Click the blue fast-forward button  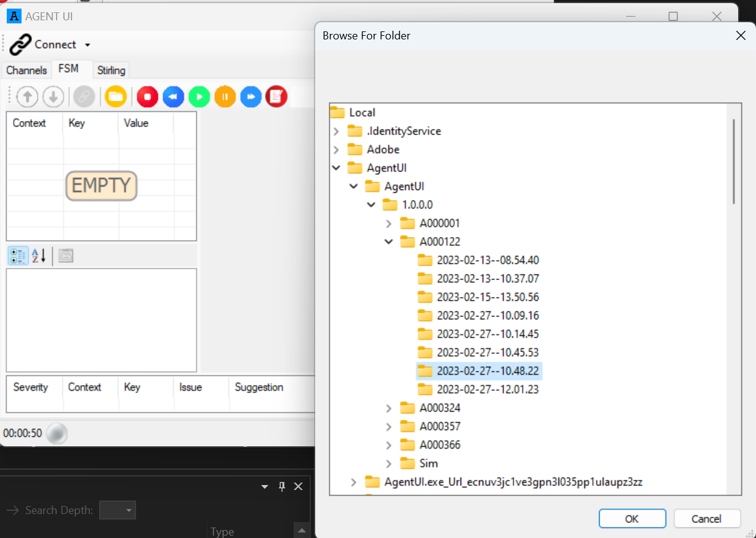tap(251, 97)
